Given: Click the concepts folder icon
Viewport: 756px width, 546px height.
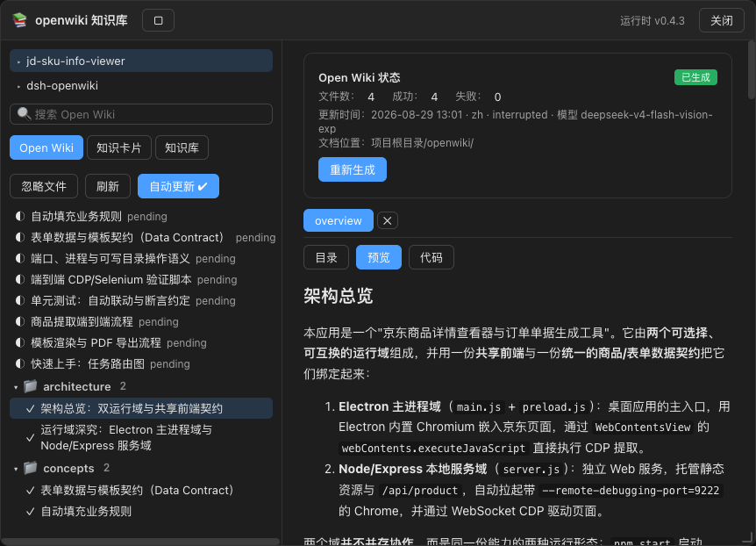Looking at the screenshot, I should [31, 468].
